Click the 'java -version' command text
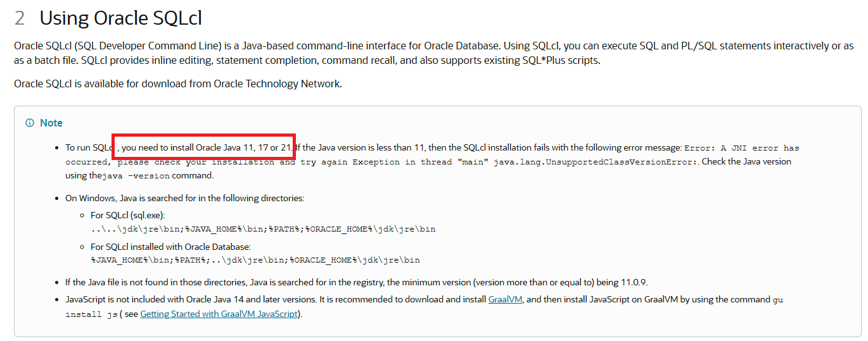The height and width of the screenshot is (341, 868). 136,176
